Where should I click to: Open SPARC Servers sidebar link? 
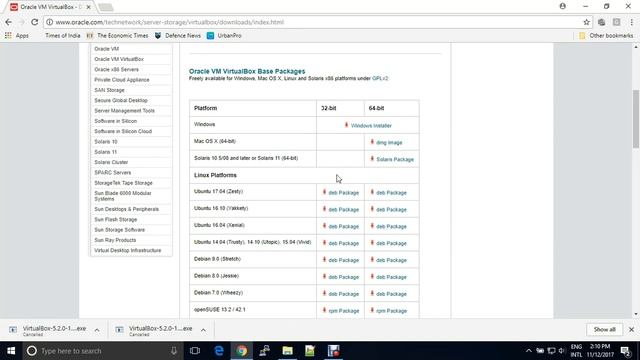[113, 173]
